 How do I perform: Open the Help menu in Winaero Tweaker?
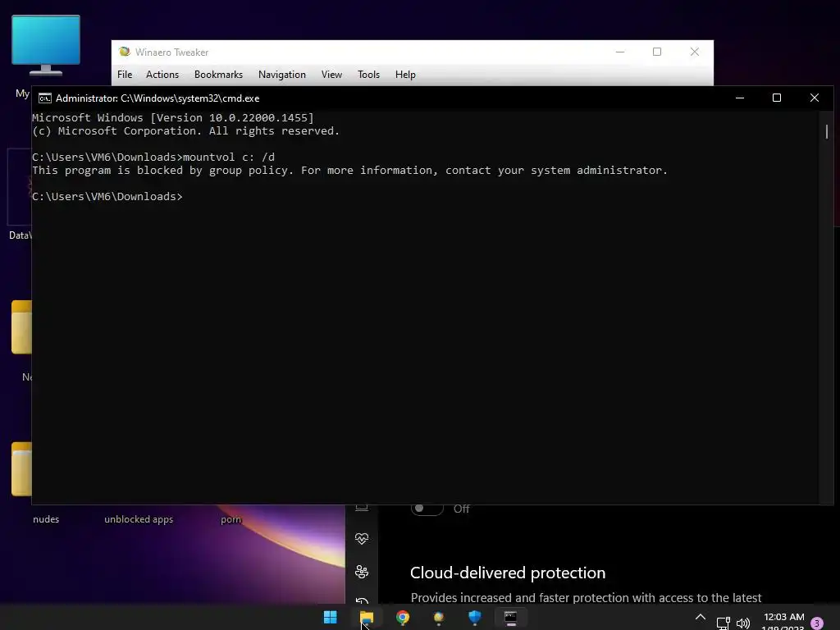coord(405,75)
